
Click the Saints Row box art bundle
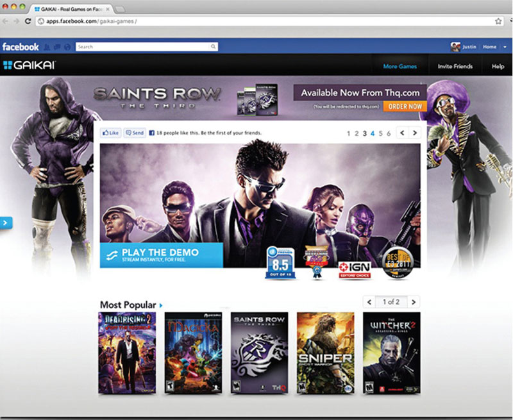pyautogui.click(x=258, y=99)
